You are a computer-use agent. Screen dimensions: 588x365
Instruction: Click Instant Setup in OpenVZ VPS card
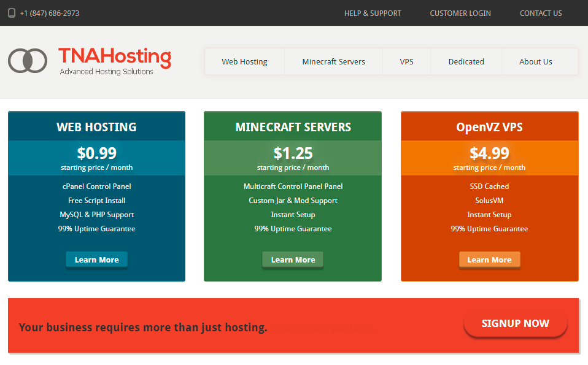coord(489,215)
